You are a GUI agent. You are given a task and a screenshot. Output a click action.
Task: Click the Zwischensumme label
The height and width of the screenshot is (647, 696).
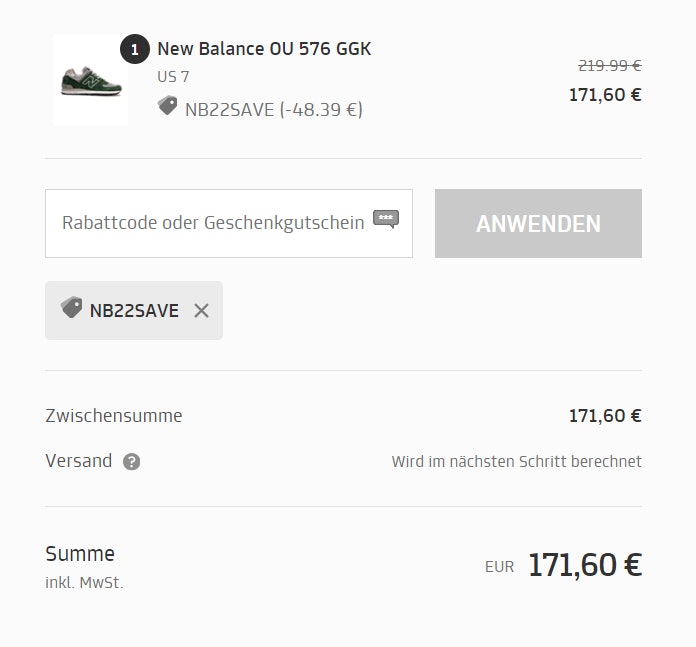click(114, 416)
